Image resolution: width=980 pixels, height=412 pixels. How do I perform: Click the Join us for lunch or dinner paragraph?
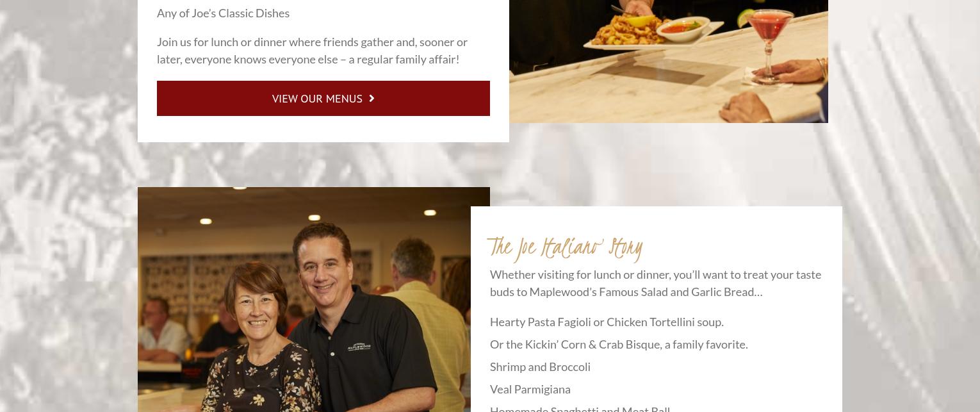point(313,50)
